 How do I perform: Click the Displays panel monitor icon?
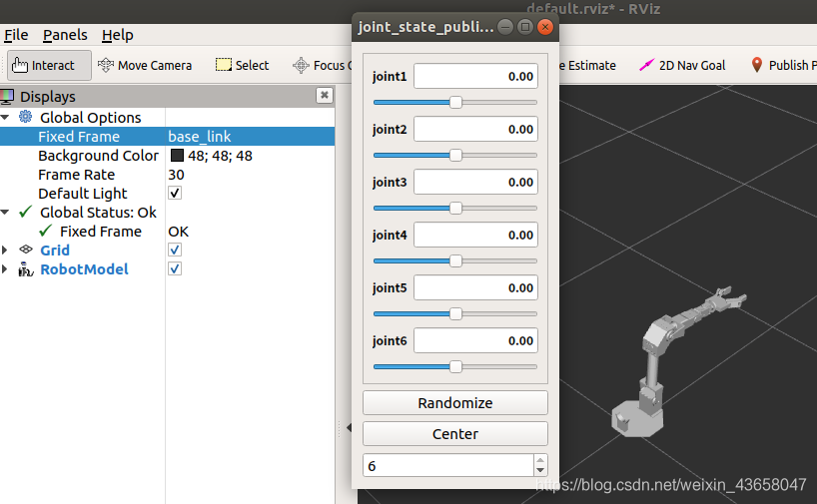(x=7, y=97)
